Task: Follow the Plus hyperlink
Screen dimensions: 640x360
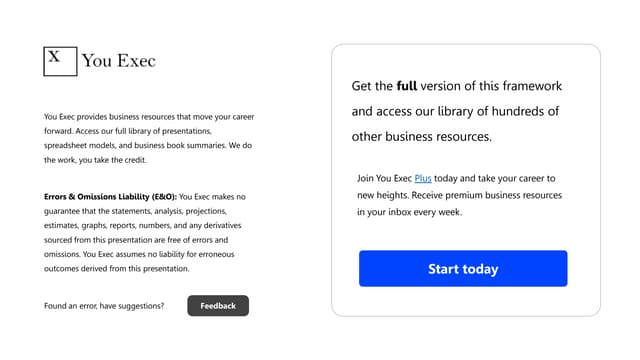Action: pyautogui.click(x=423, y=178)
